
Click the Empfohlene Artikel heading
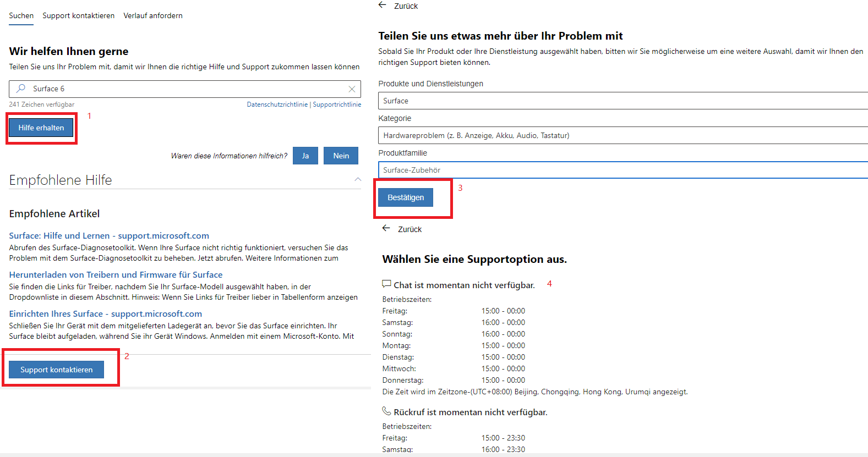[x=54, y=213]
